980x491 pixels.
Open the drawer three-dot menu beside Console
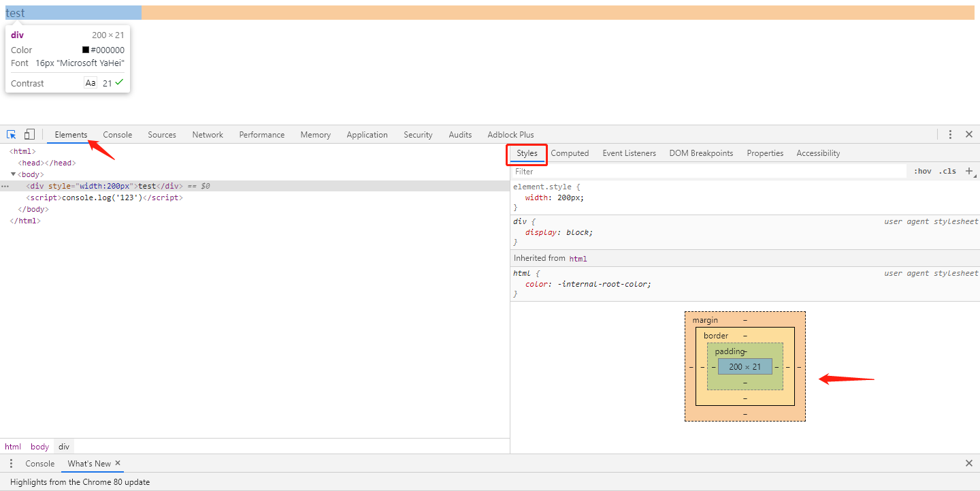point(11,463)
